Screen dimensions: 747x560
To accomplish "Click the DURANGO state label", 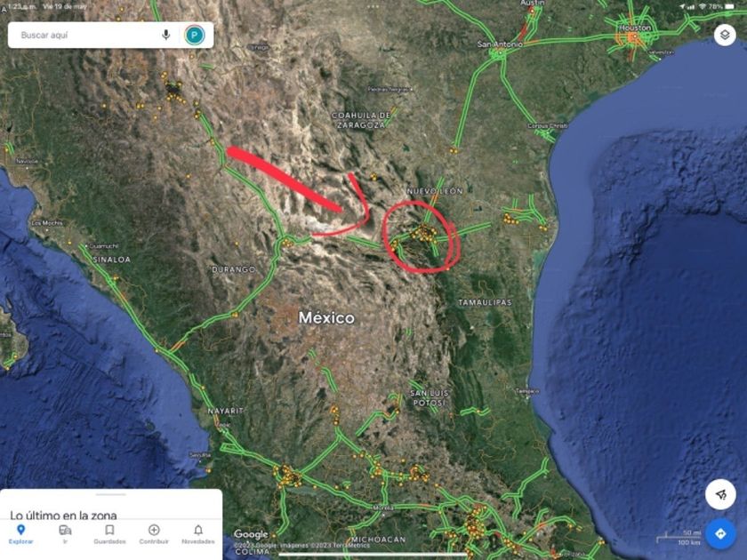I will click(x=233, y=269).
